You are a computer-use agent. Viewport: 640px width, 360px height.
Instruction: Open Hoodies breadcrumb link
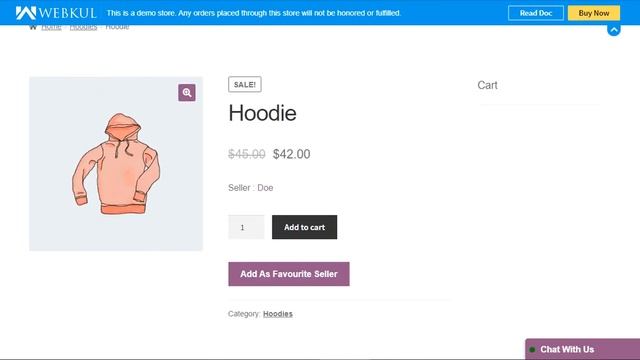point(83,27)
